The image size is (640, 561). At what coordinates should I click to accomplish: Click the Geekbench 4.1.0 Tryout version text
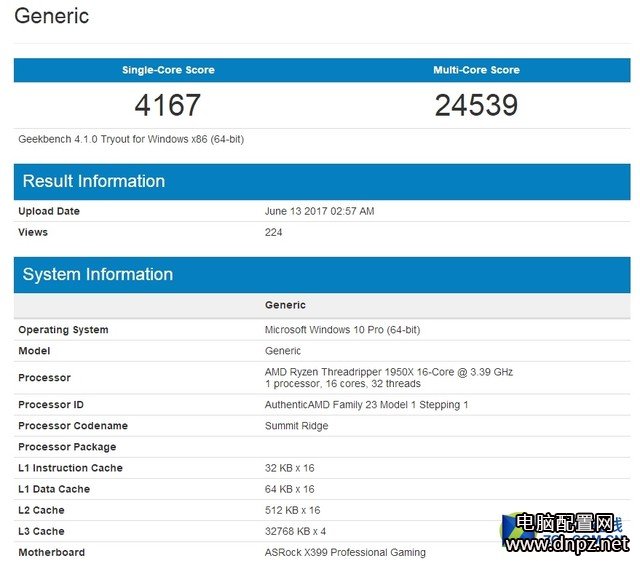tap(131, 139)
